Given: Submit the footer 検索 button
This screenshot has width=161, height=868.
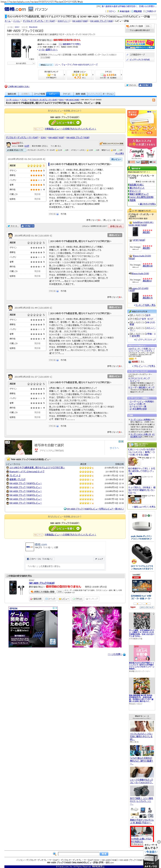Looking at the screenshot, I should pyautogui.click(x=104, y=854).
